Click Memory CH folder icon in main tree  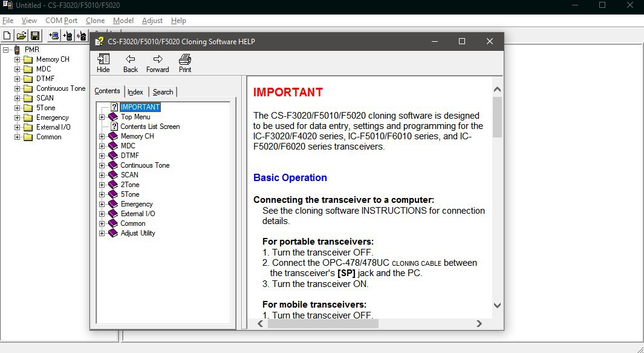[x=28, y=59]
